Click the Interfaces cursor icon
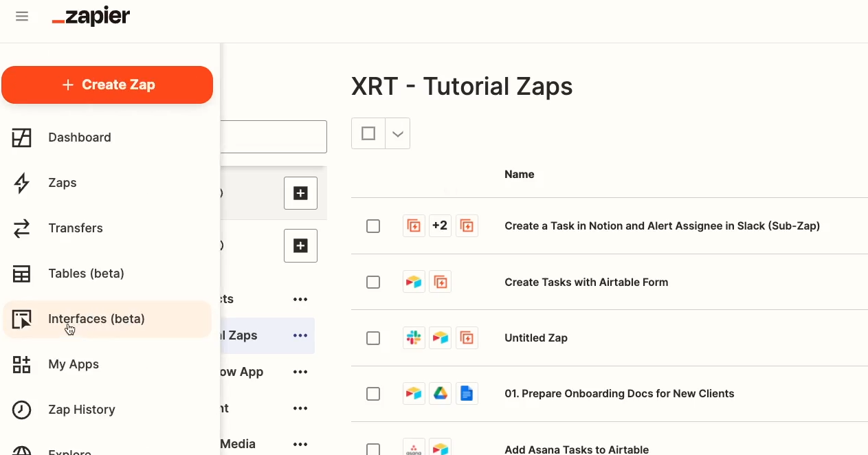The image size is (868, 455). [22, 319]
